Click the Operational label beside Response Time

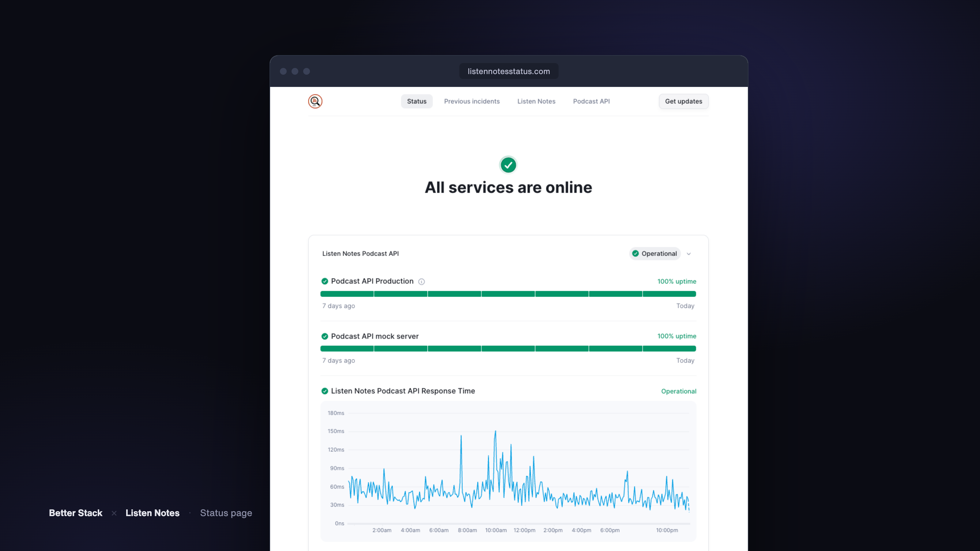[x=679, y=391]
